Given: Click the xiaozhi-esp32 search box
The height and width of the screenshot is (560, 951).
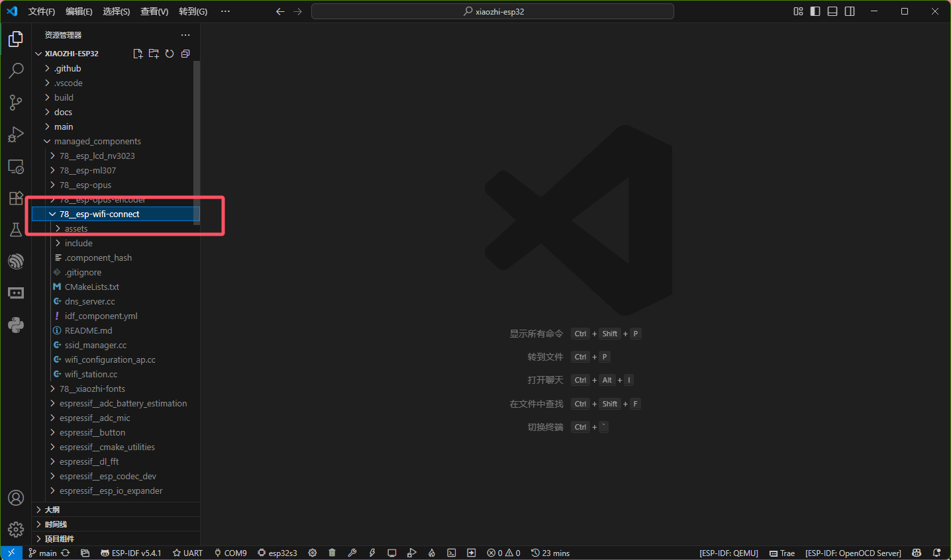Looking at the screenshot, I should 493,11.
